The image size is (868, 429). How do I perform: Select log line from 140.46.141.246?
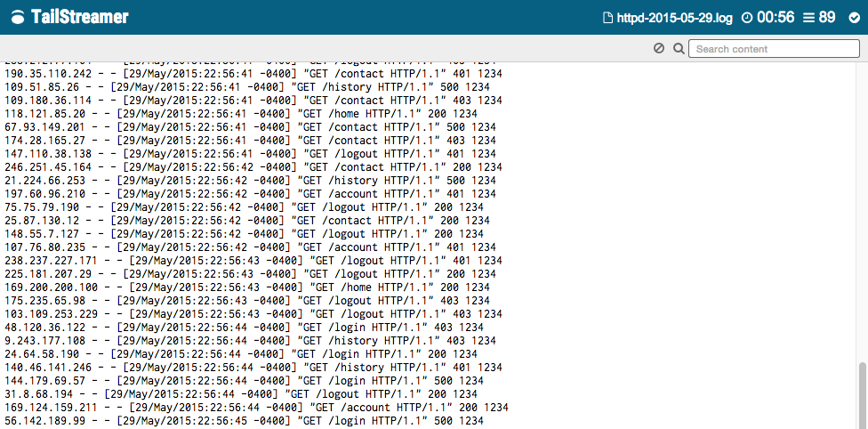(253, 367)
